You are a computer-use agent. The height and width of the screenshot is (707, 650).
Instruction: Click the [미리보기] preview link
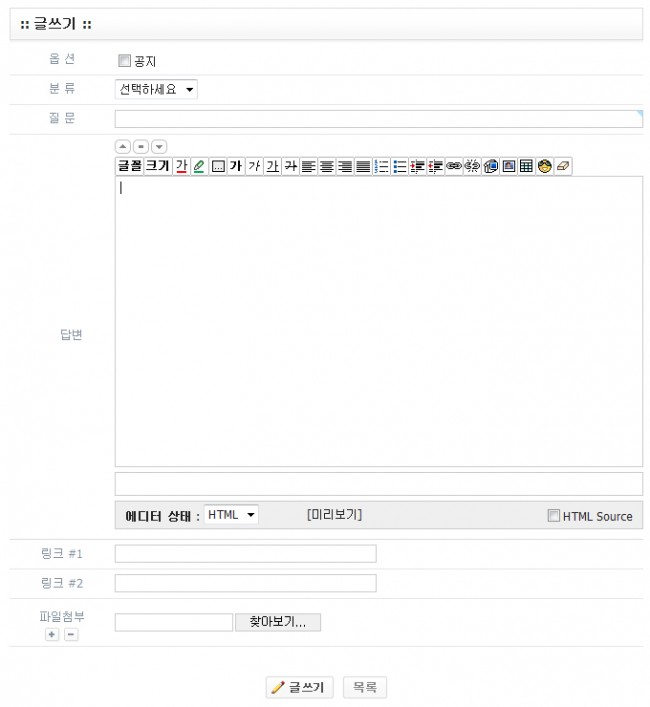click(x=334, y=514)
